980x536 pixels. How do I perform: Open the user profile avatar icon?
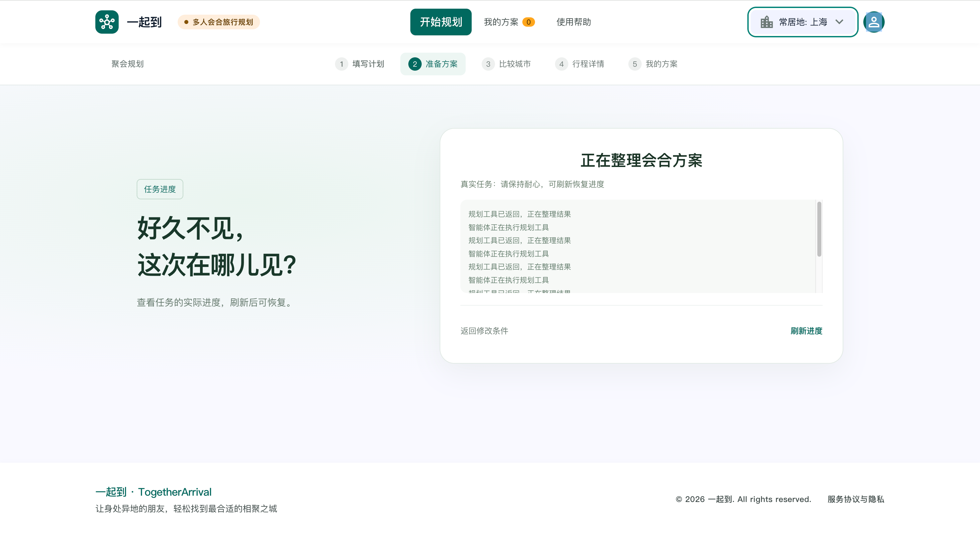(874, 22)
